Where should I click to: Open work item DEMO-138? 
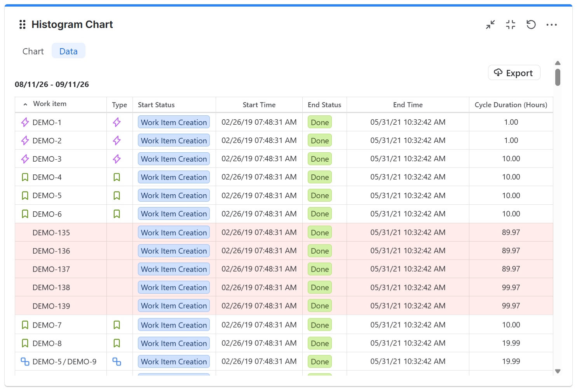point(51,287)
